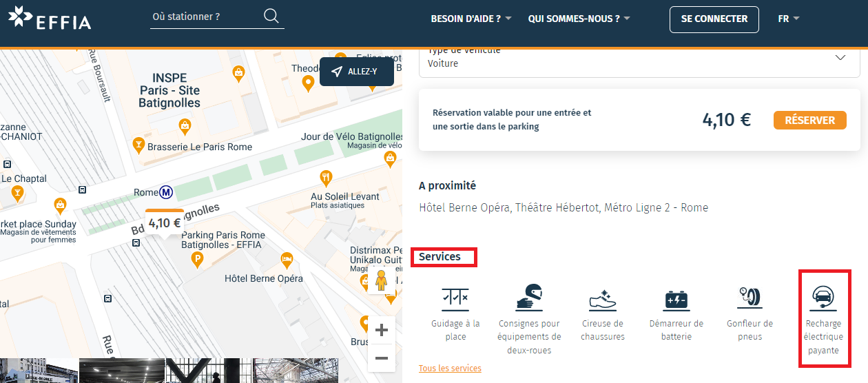This screenshot has height=383, width=868.
Task: Click the Hôtel Berne Opéra bed pin
Action: tap(287, 260)
